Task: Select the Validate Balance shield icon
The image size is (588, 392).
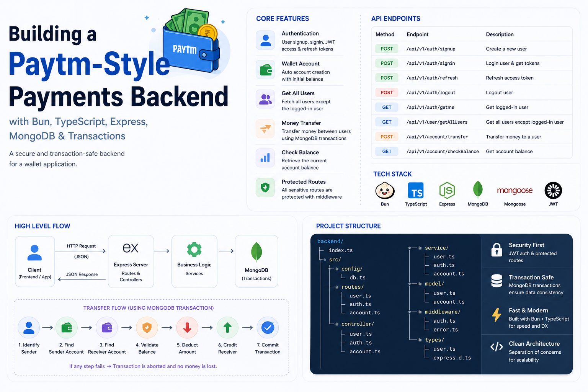Action: [x=147, y=328]
